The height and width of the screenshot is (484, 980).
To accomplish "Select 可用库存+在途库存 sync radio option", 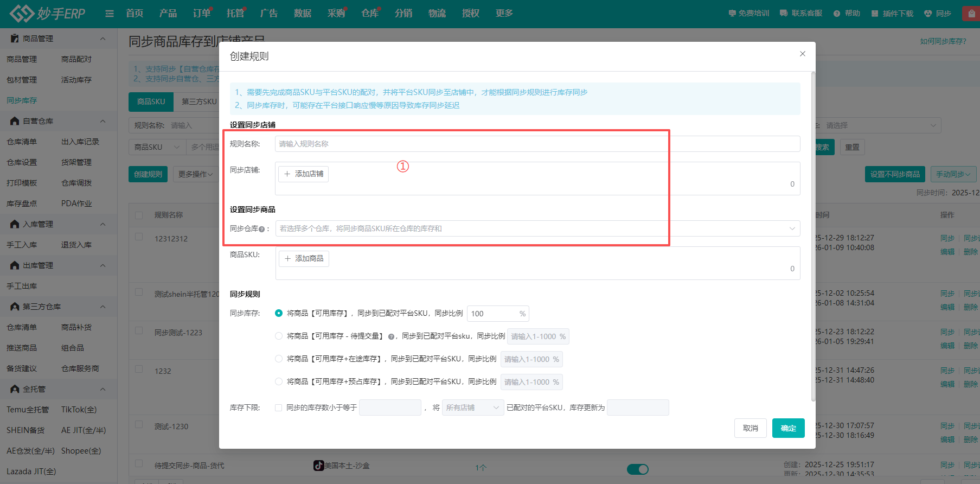I will [x=279, y=359].
